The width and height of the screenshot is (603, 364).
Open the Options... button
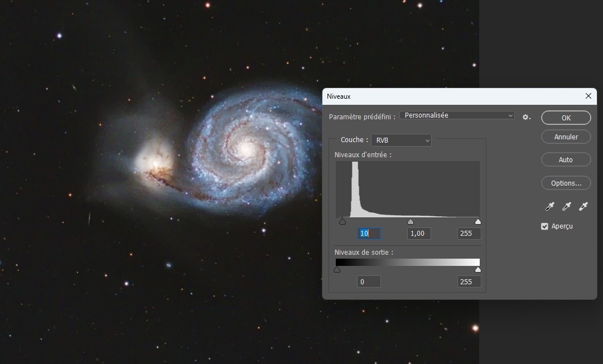pos(566,183)
